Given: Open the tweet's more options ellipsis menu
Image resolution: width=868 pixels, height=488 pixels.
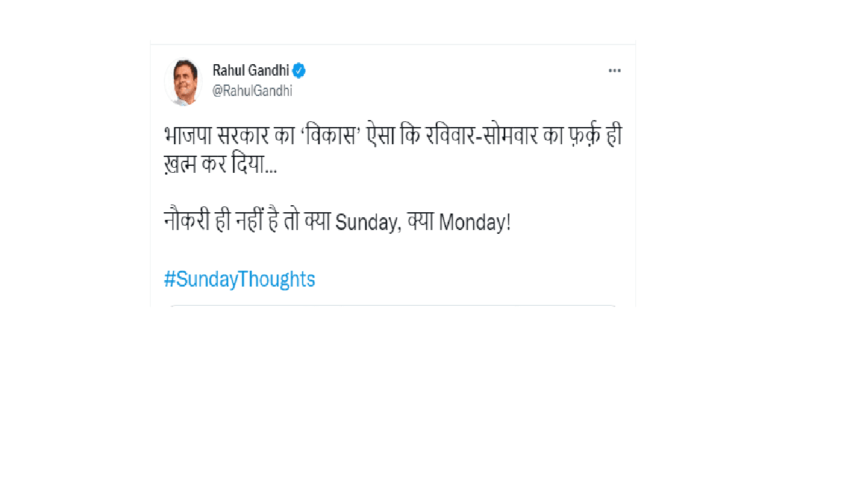Looking at the screenshot, I should [x=614, y=71].
